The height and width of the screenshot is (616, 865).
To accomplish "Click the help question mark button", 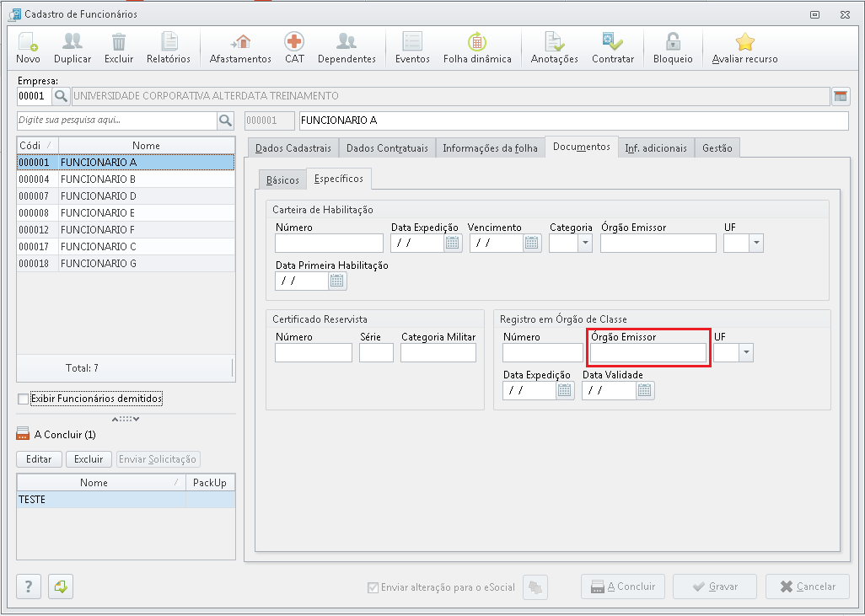I will tap(29, 587).
